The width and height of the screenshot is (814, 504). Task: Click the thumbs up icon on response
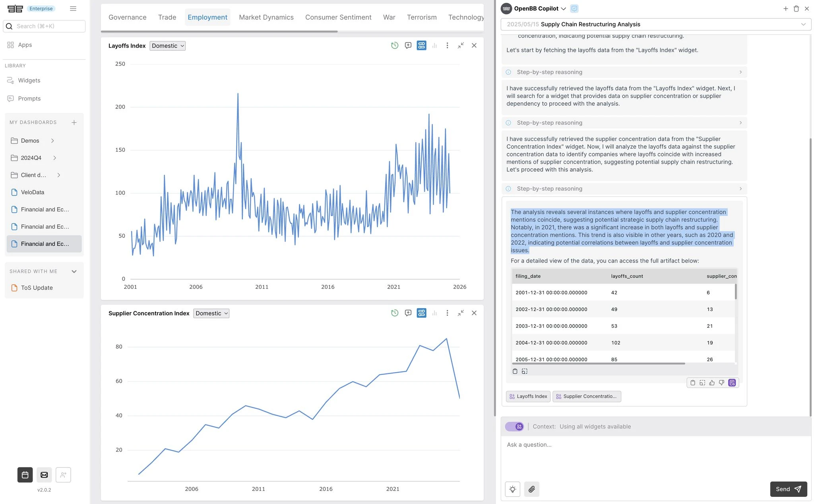click(712, 383)
